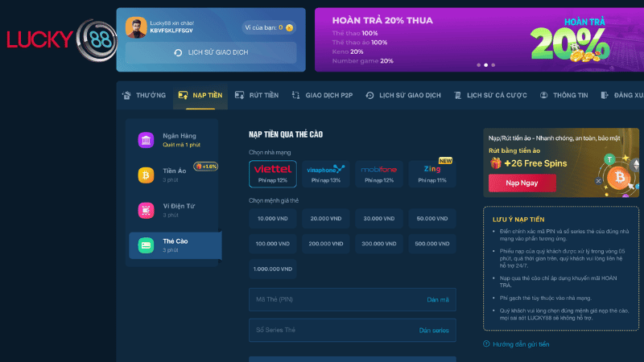Select 10.000 VND card value

point(273,218)
